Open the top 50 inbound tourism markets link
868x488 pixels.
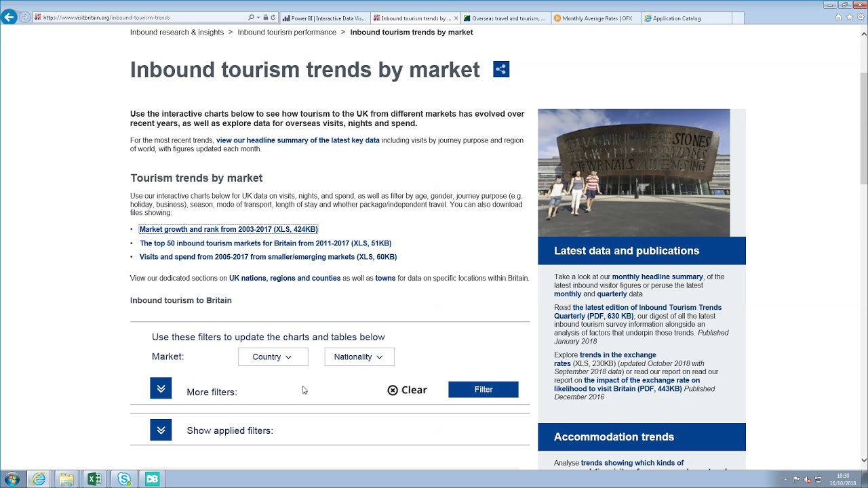coord(265,243)
